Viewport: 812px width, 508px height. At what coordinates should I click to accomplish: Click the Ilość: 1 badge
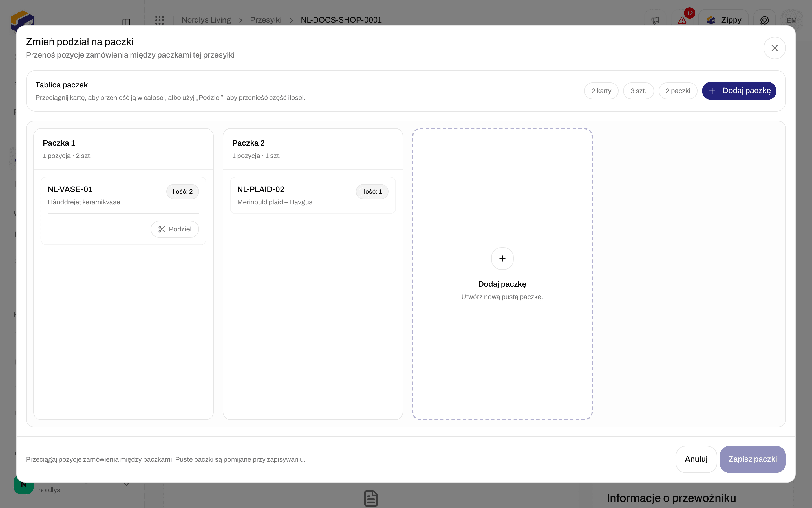point(372,192)
